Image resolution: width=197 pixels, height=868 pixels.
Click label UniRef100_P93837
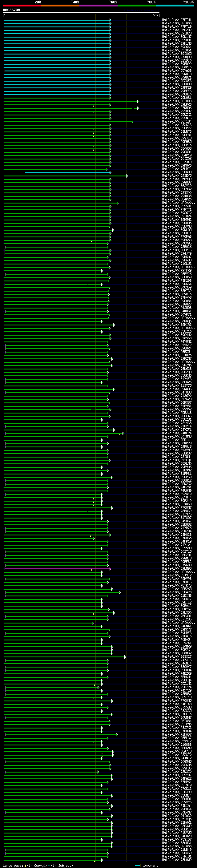177,111
